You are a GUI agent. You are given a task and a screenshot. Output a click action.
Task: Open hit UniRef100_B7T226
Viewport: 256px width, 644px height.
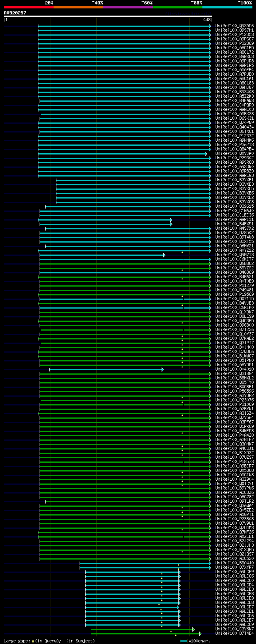coord(234,329)
